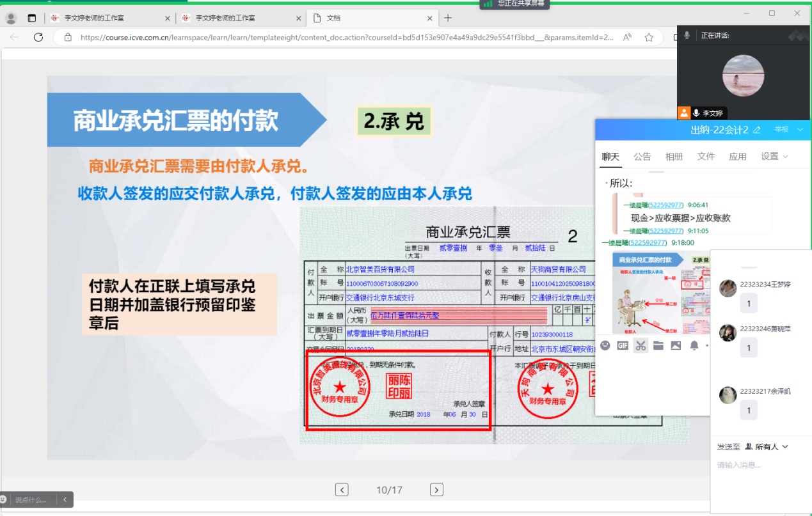Go to next document page
The width and height of the screenshot is (812, 516).
(x=436, y=490)
